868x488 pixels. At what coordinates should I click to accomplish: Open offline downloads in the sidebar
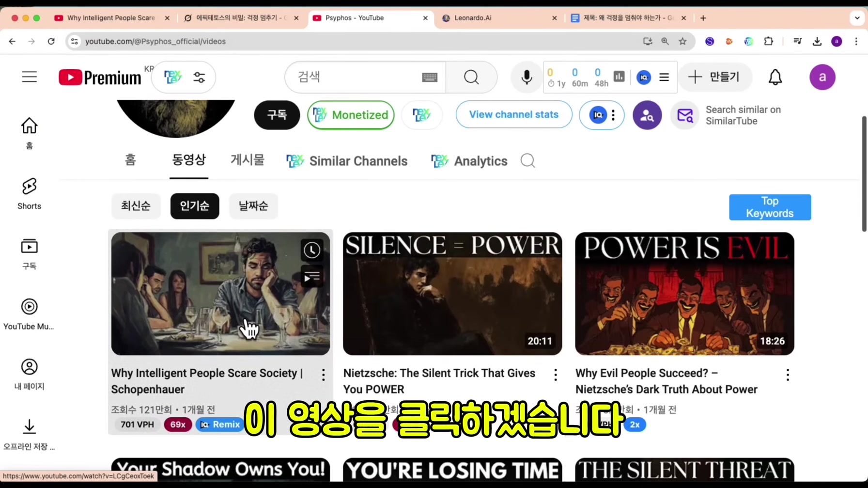(29, 435)
